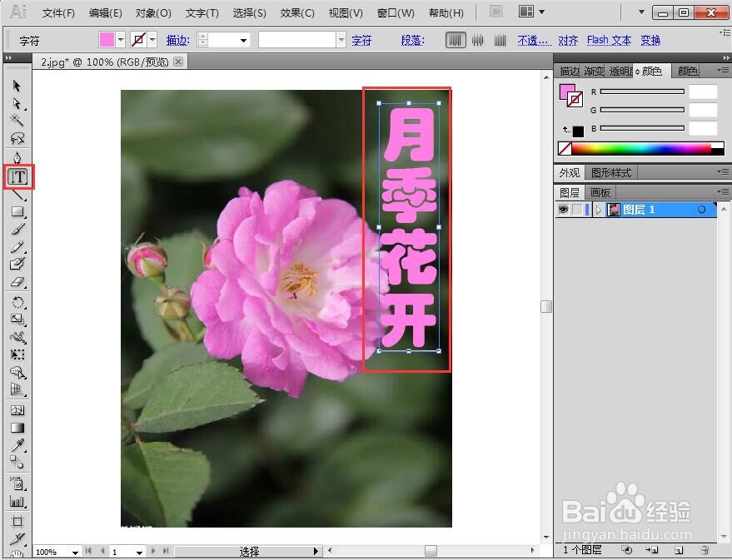The width and height of the screenshot is (732, 560).
Task: Pick a color from the spectrum bar
Action: [641, 149]
